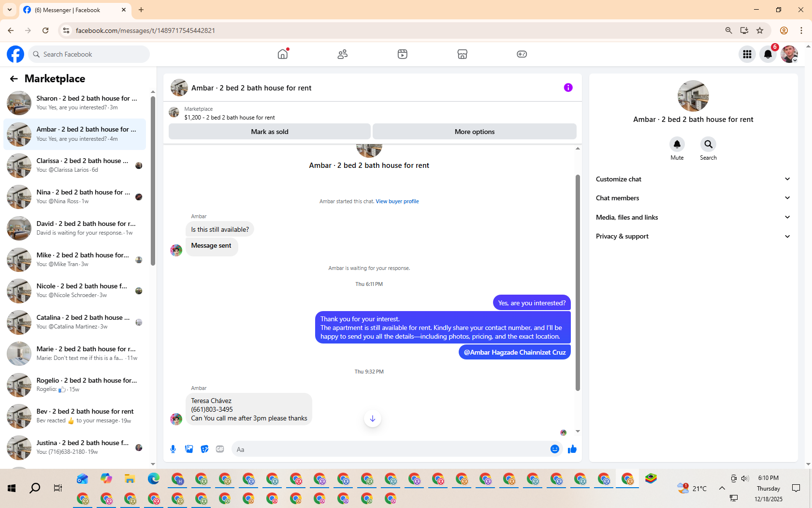Focus the Search Facebook field
Image resolution: width=812 pixels, height=508 pixels.
coord(89,54)
